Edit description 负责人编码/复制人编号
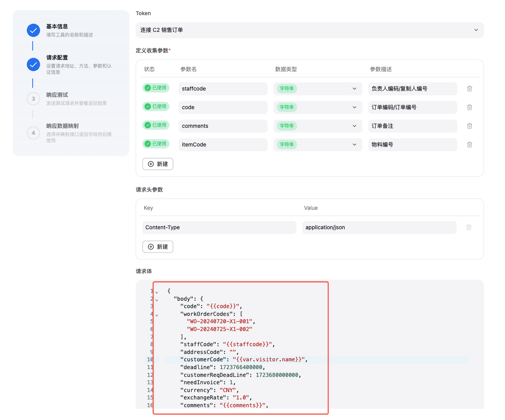Image resolution: width=505 pixels, height=420 pixels. point(413,89)
